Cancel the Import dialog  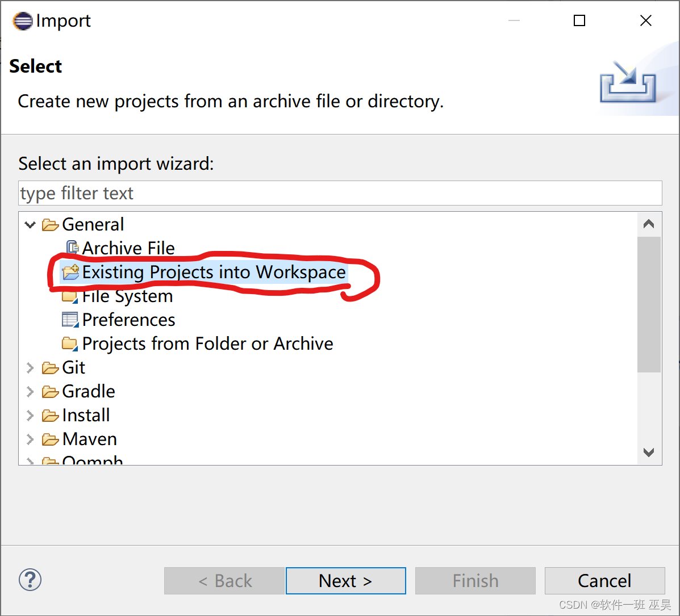point(604,580)
